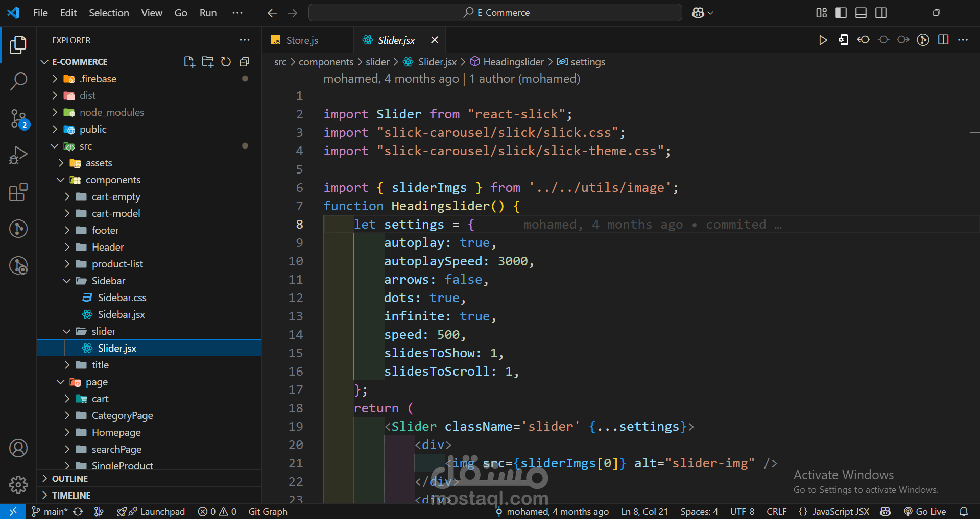Select Slider.jsx in file tree
Image resolution: width=980 pixels, height=519 pixels.
[x=149, y=348]
